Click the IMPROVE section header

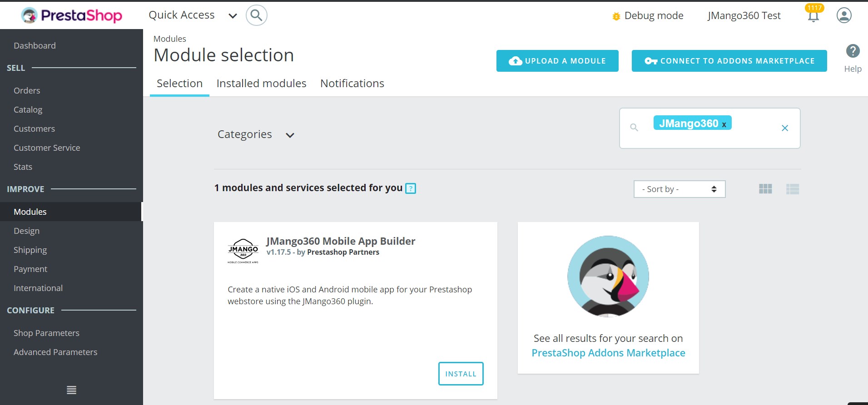pos(25,189)
